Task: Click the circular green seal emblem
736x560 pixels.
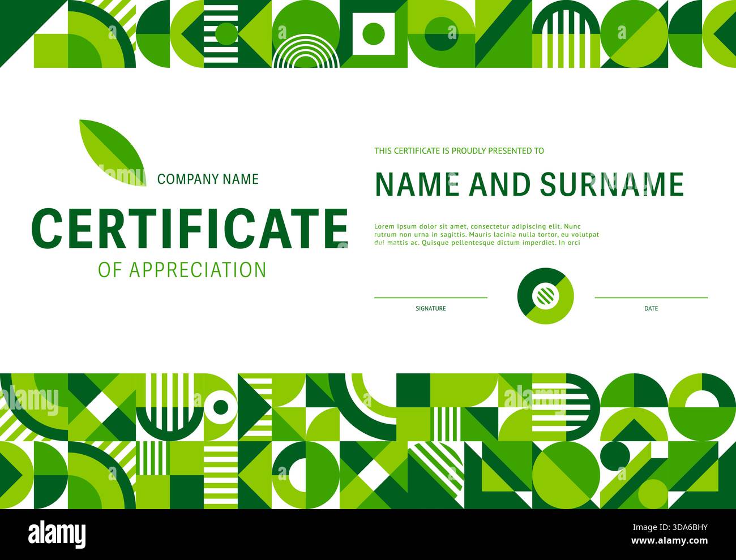Action: [x=545, y=296]
